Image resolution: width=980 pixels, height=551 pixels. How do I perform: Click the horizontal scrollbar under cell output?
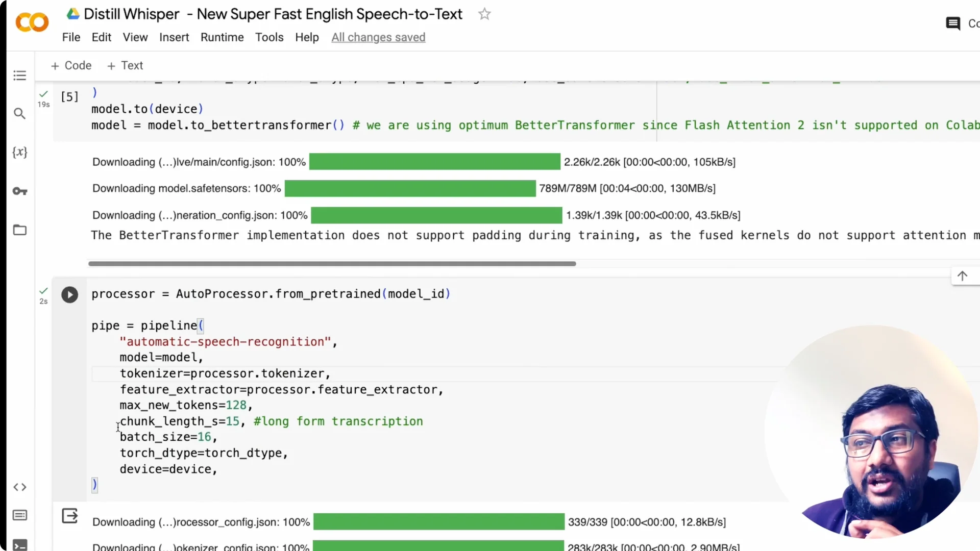tap(332, 264)
